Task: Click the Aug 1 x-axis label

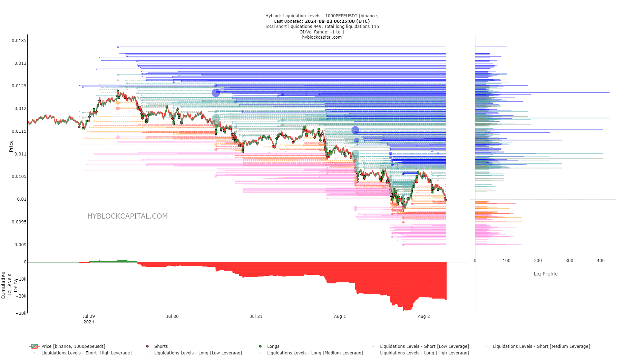Action: pos(340,316)
